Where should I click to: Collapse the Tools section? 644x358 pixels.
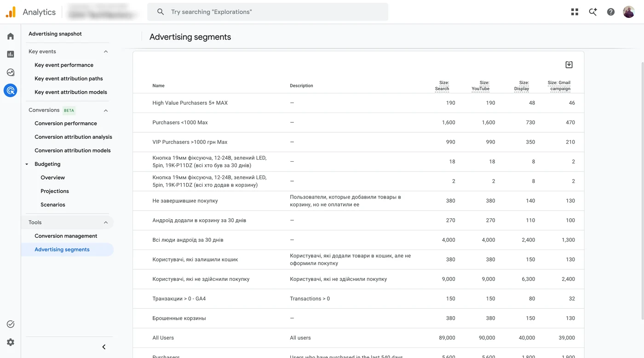[106, 222]
